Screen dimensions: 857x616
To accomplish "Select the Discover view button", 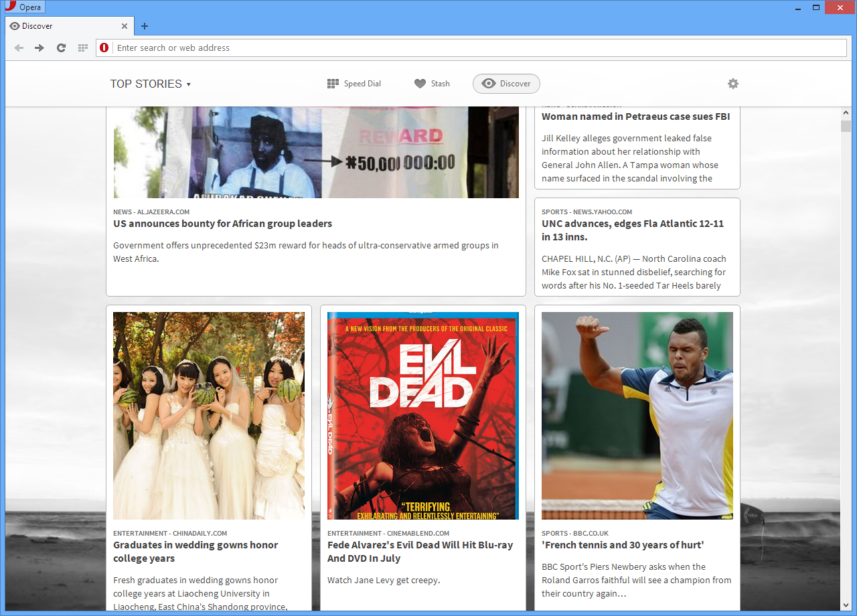I will [506, 84].
